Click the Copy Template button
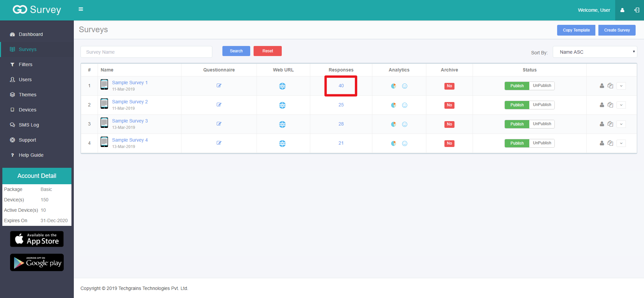Screen dimensions: 644x298 (x=576, y=30)
